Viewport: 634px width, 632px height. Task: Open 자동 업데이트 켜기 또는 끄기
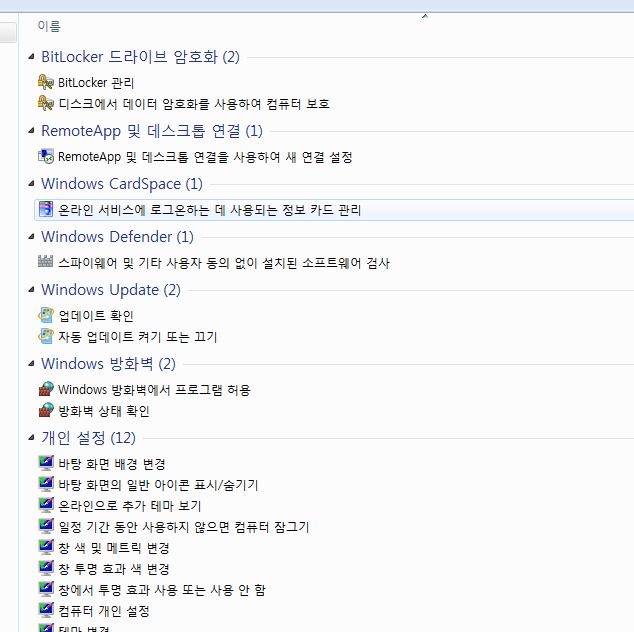pos(138,336)
